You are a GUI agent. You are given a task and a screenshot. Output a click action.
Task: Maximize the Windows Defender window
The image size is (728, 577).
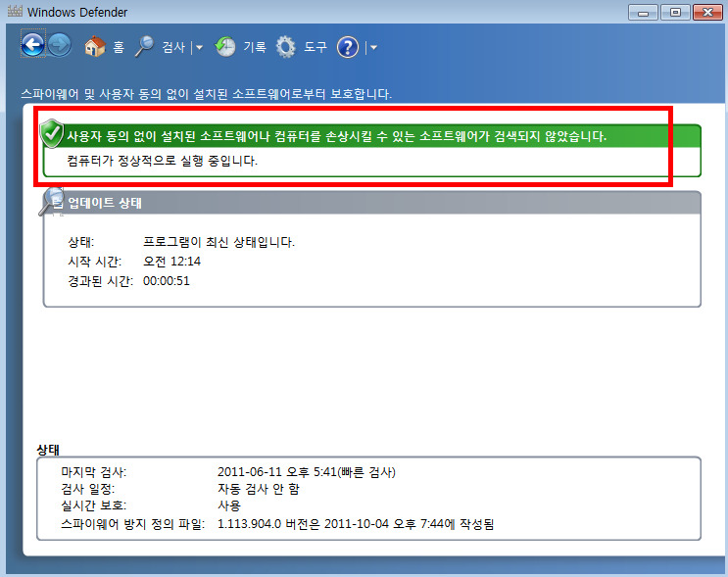pos(674,12)
